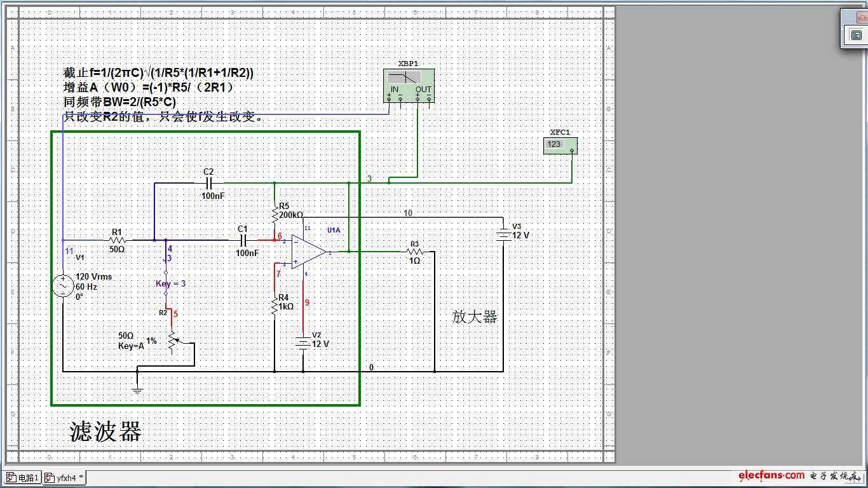Click the OUT terminal label on XBP1
Screen dimensions: 868x488
423,89
